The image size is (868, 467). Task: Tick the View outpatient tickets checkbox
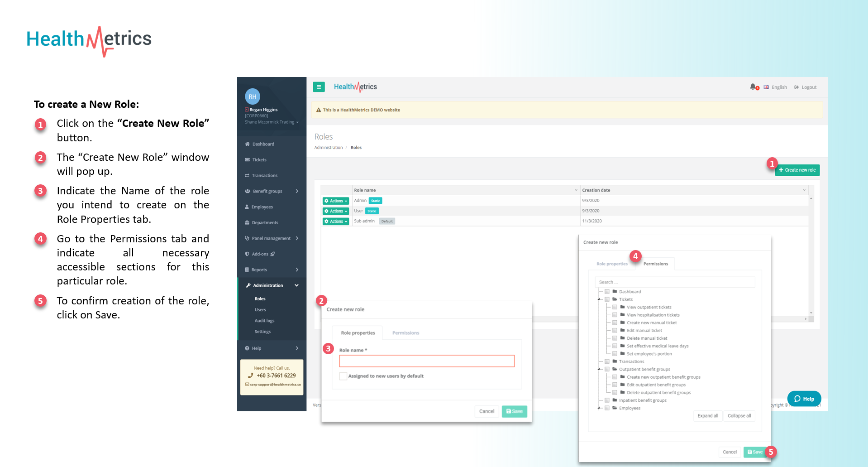click(x=615, y=307)
